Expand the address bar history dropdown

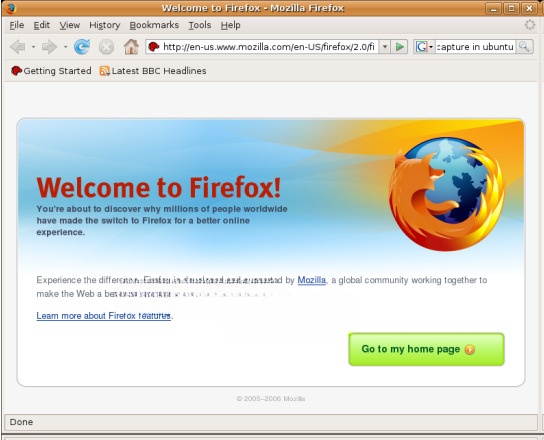(384, 46)
